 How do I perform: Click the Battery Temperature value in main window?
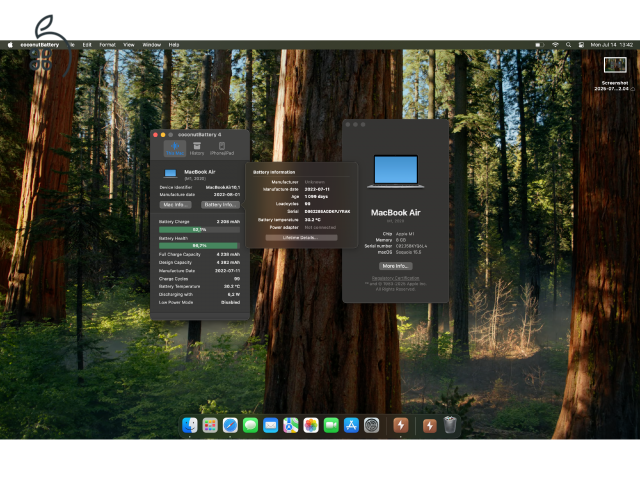(232, 287)
